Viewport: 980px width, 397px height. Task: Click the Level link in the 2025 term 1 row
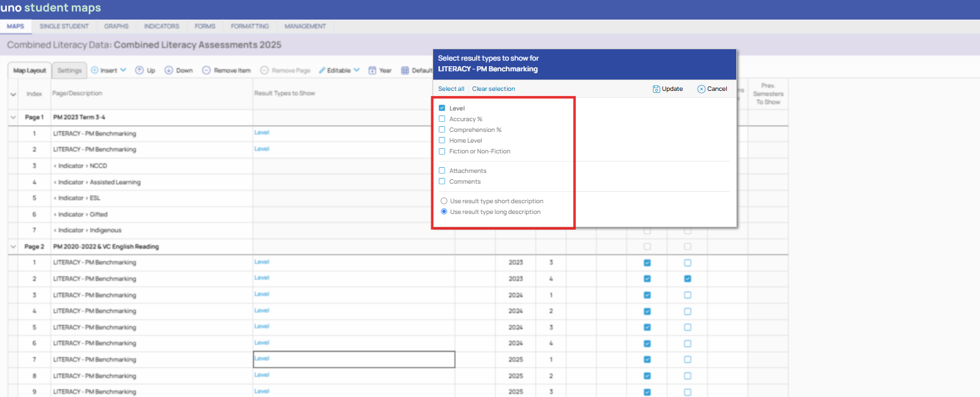261,358
